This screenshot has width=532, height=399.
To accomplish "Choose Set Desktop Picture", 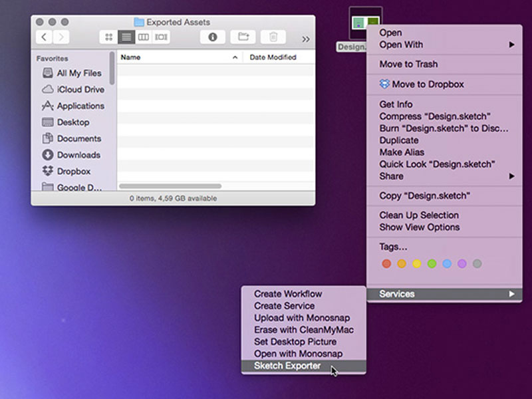I will 304,342.
